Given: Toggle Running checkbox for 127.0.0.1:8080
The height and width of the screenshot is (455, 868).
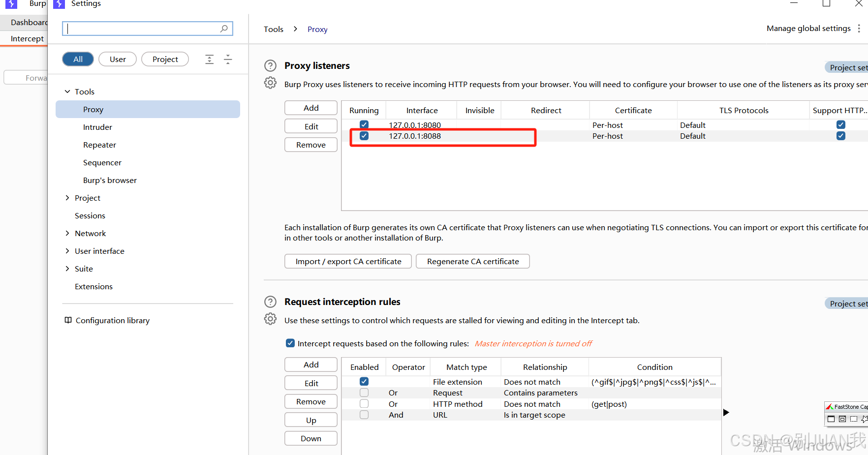Looking at the screenshot, I should tap(364, 125).
